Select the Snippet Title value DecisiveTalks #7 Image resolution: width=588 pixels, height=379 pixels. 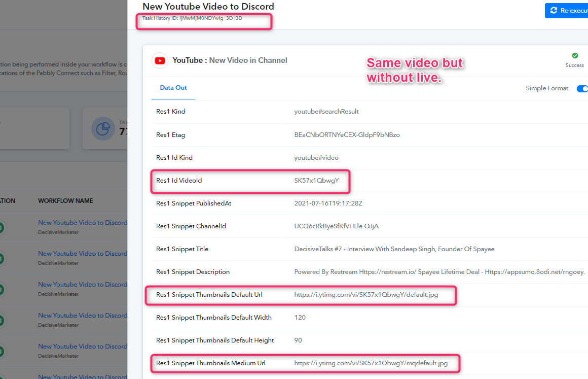click(394, 249)
